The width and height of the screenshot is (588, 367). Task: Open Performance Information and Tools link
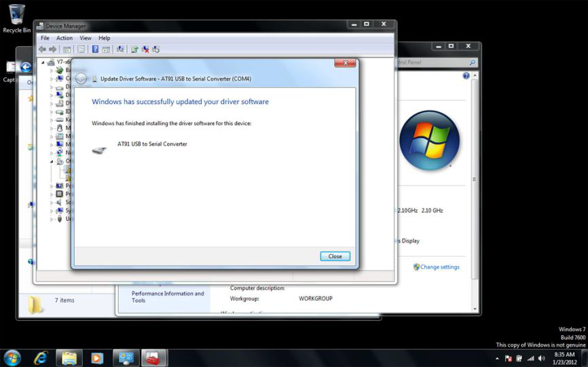168,297
